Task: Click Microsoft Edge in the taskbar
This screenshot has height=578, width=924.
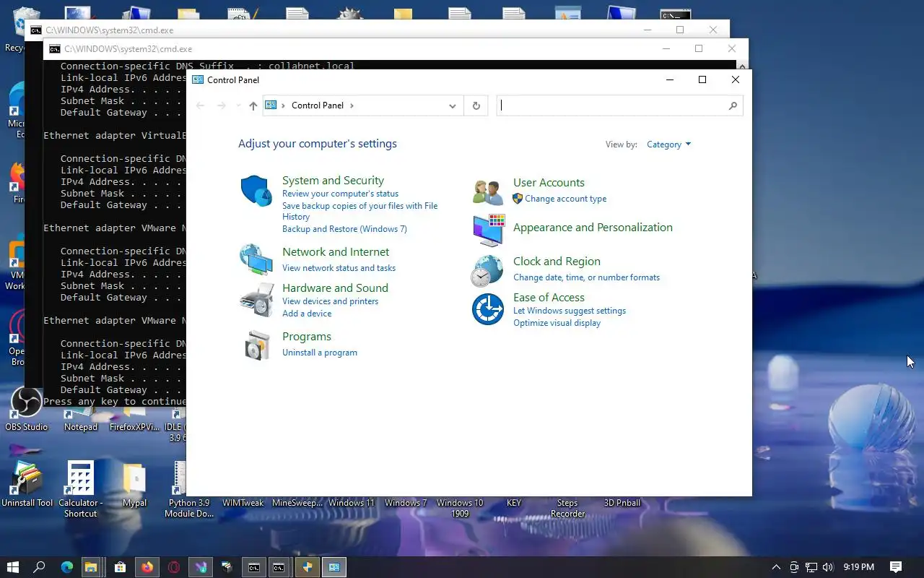Action: pyautogui.click(x=67, y=567)
